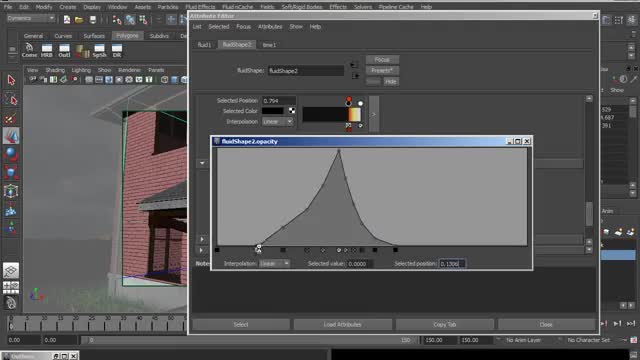Click the Come shelf icon
This screenshot has height=360, width=640.
(29, 51)
